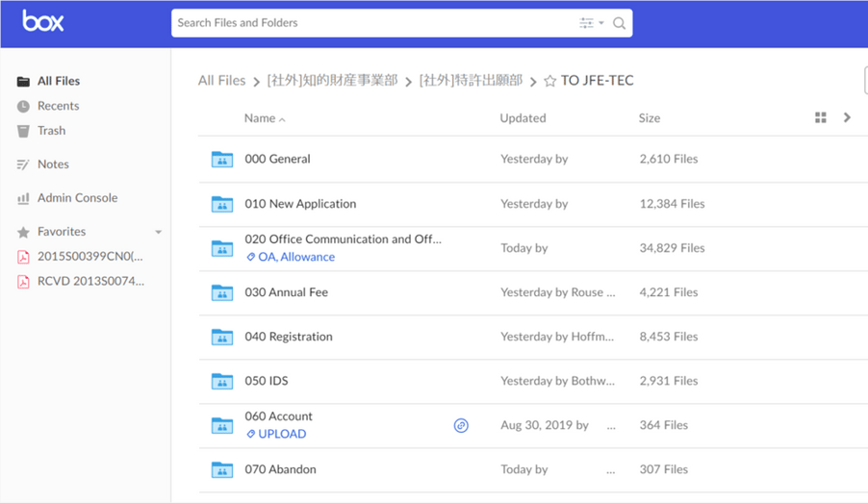The width and height of the screenshot is (868, 503).
Task: Click the magnifying glass search icon
Action: pos(619,23)
